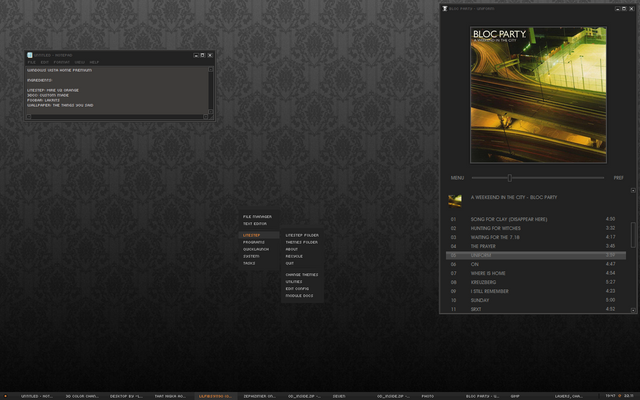Click the small album thumbnail beside album title
This screenshot has width=640, height=400.
point(455,201)
